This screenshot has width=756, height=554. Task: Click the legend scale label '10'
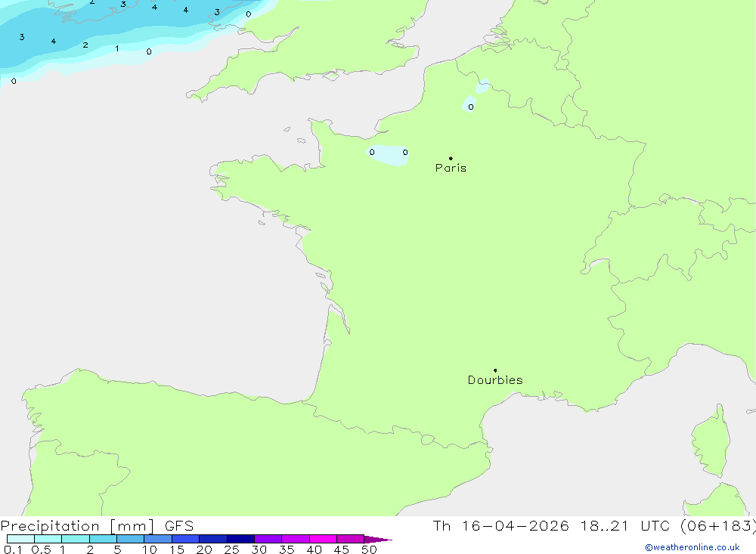pyautogui.click(x=150, y=549)
